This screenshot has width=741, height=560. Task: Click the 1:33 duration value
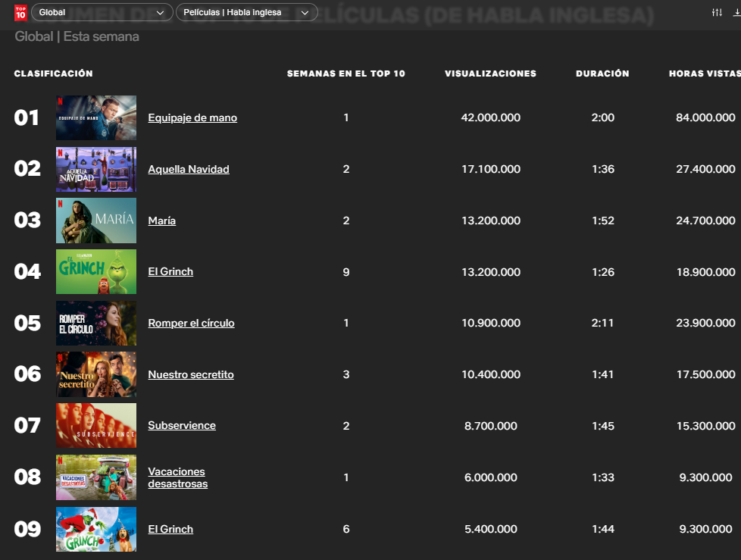coord(603,477)
